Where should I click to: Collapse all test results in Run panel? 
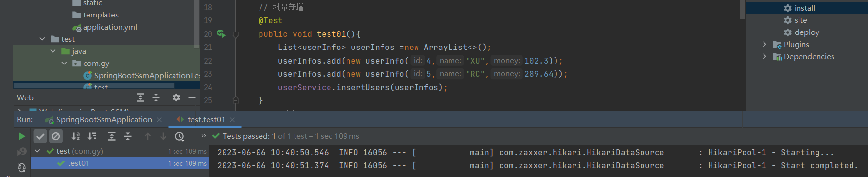click(128, 136)
